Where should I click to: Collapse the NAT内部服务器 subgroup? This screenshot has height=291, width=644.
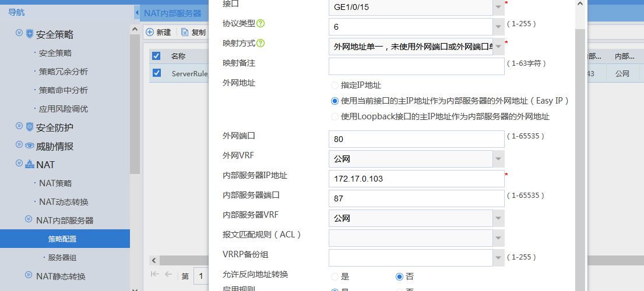pos(29,219)
